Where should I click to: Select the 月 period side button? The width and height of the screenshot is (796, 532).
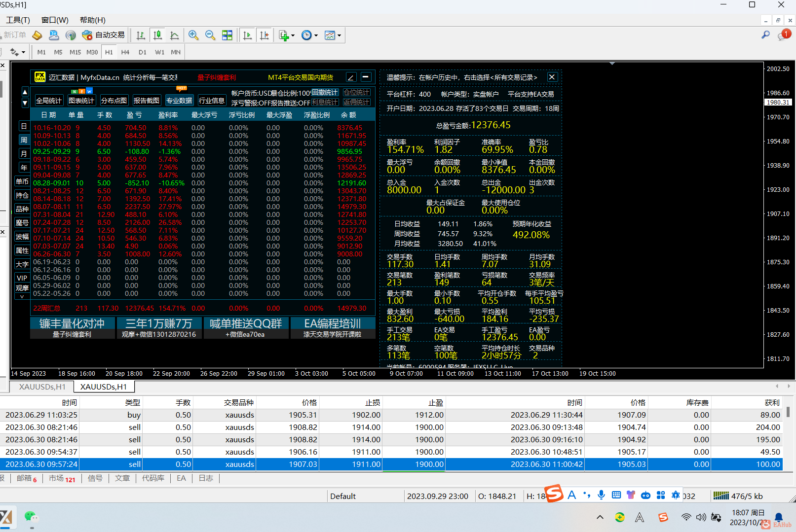[24, 154]
